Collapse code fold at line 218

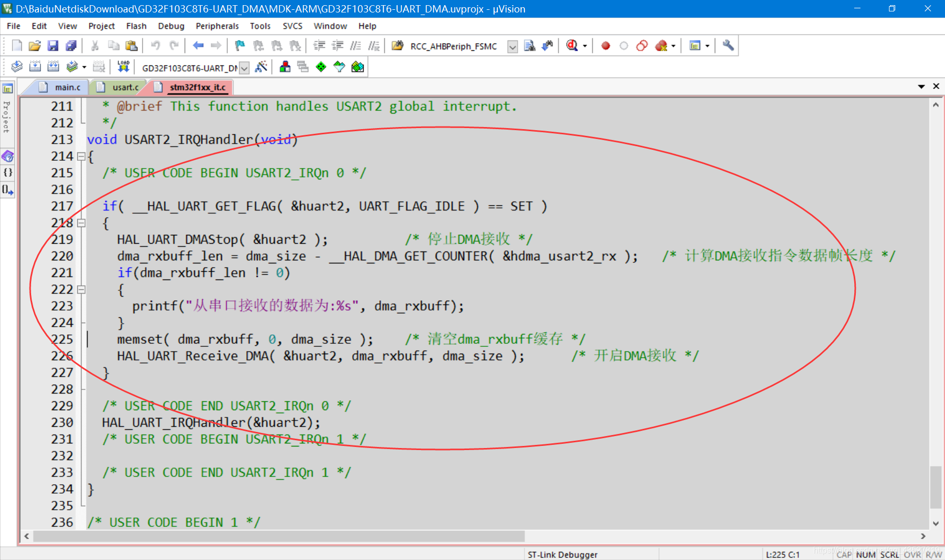81,223
